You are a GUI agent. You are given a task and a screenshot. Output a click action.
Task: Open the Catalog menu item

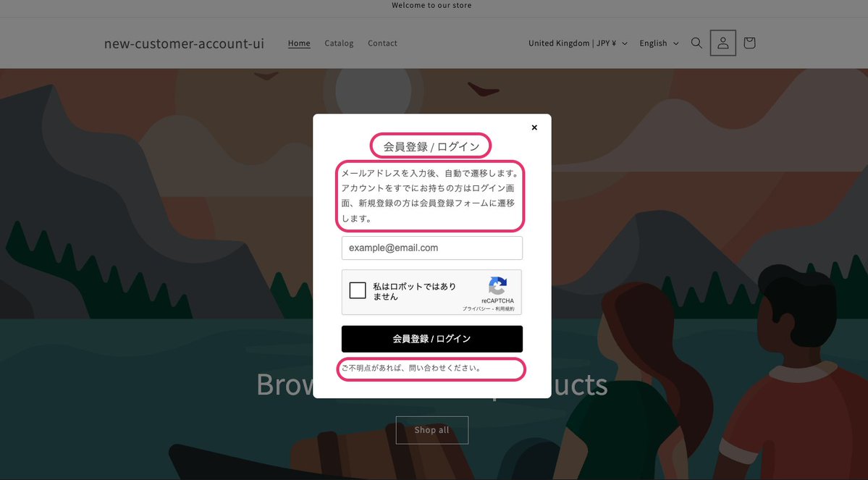click(x=339, y=43)
